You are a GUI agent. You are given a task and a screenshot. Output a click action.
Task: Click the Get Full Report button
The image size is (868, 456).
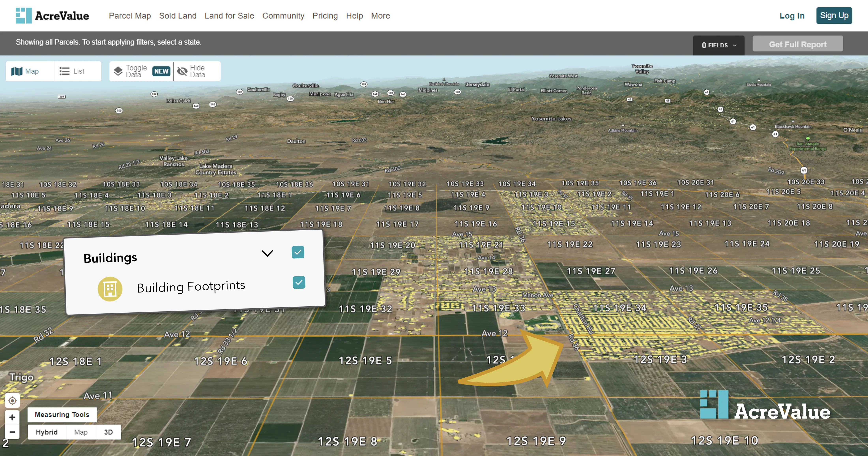[798, 44]
